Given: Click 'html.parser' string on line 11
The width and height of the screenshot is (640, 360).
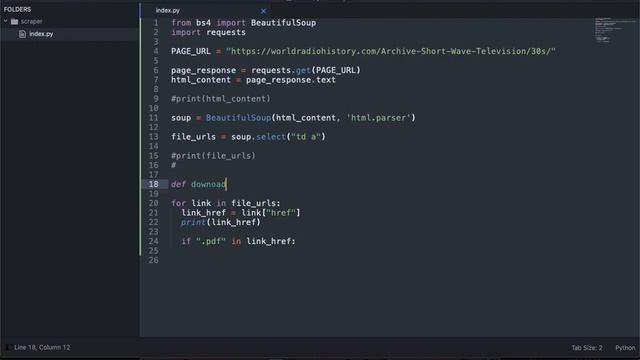Looking at the screenshot, I should coord(378,118).
